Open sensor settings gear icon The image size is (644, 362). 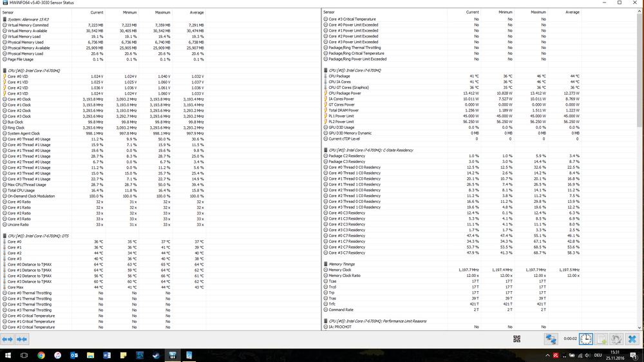point(617,339)
